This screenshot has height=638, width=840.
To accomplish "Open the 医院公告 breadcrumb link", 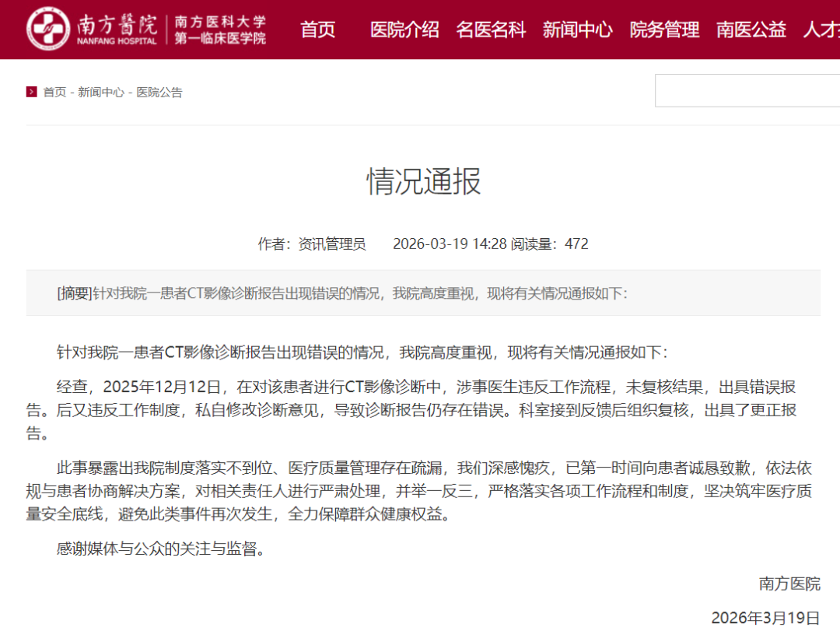I will pyautogui.click(x=159, y=93).
